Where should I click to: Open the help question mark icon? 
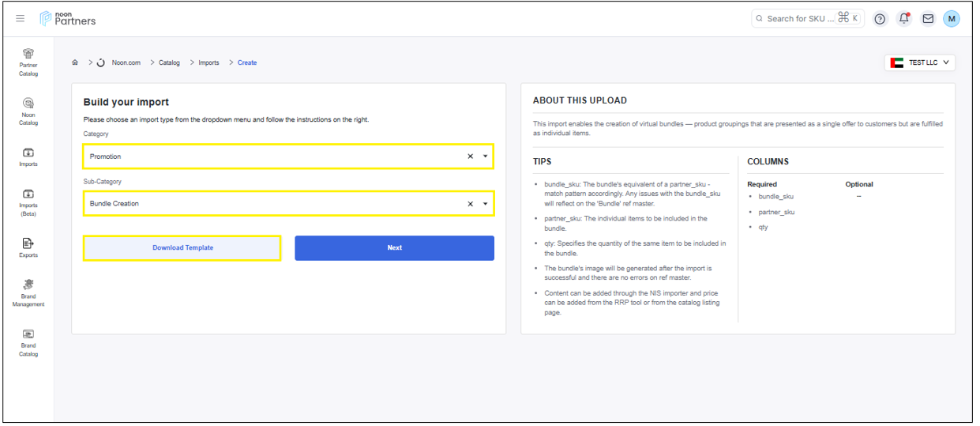(880, 19)
